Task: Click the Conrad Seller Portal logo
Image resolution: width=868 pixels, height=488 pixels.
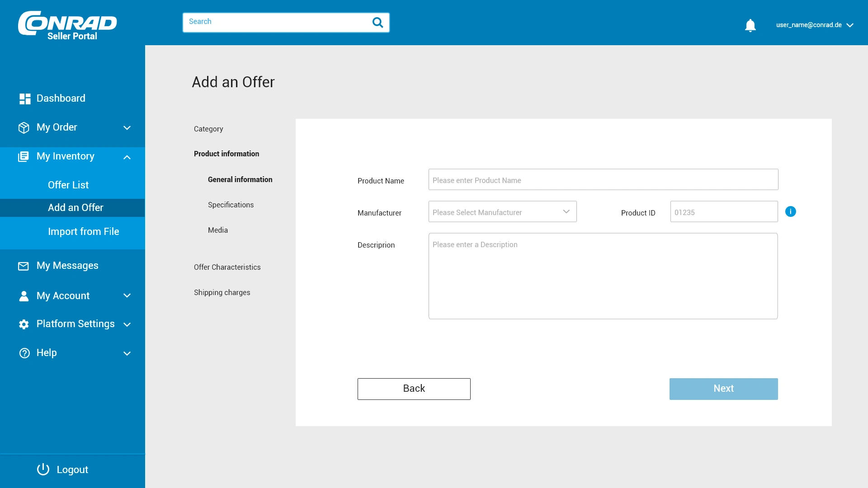Action: coord(67,25)
